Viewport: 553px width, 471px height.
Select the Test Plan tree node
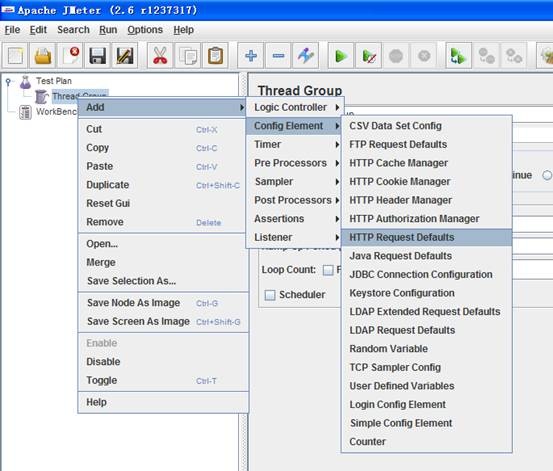(x=54, y=81)
